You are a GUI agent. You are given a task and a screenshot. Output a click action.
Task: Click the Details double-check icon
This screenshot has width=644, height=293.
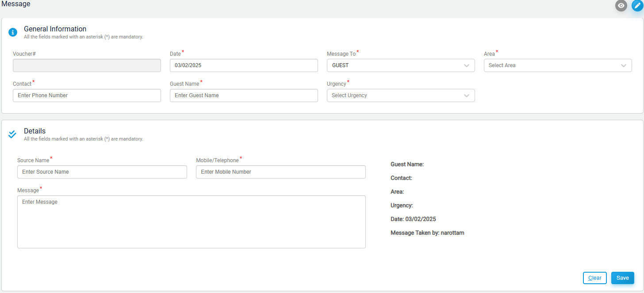pyautogui.click(x=12, y=134)
